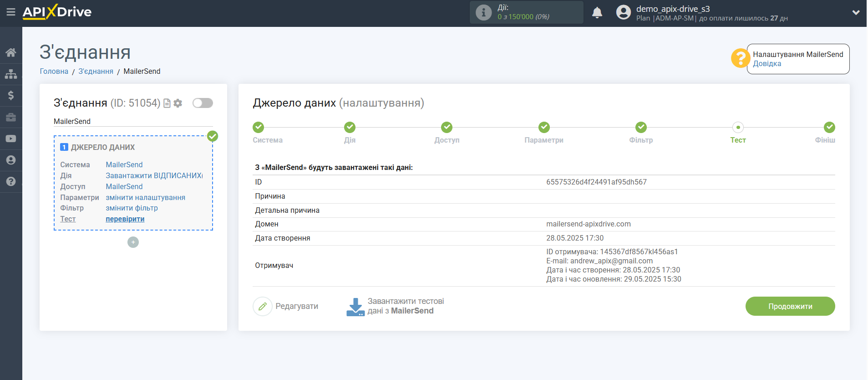This screenshot has width=868, height=380.
Task: Click the user avatar icon
Action: 624,12
